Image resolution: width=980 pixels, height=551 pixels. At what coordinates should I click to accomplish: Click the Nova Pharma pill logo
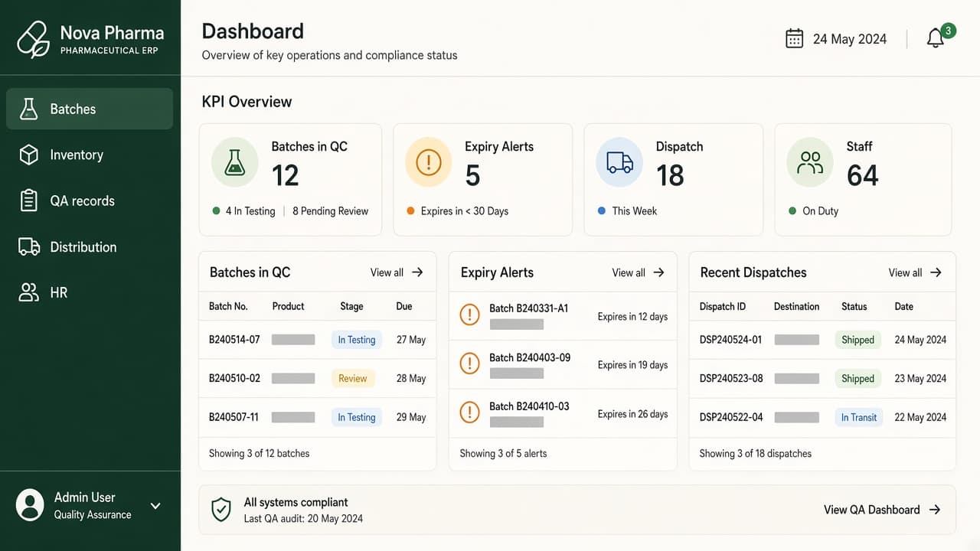point(33,39)
